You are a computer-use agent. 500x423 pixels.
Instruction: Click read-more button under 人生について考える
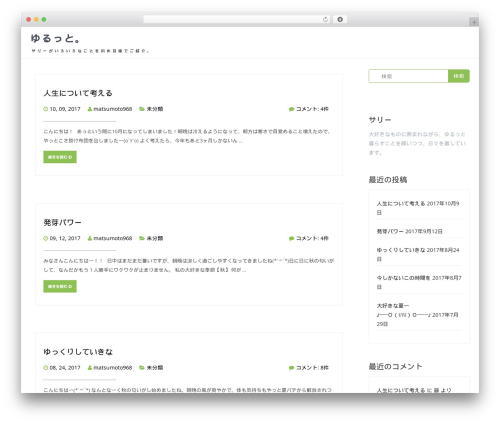(60, 157)
